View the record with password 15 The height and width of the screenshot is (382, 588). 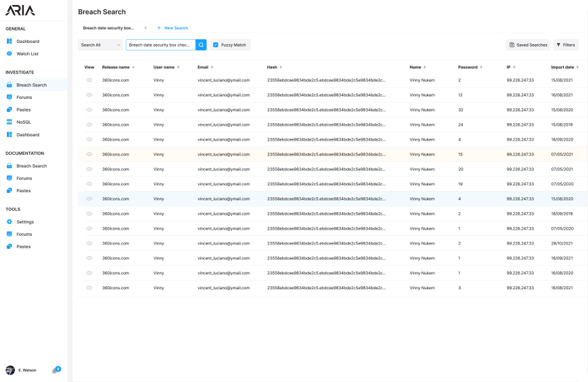(x=90, y=154)
